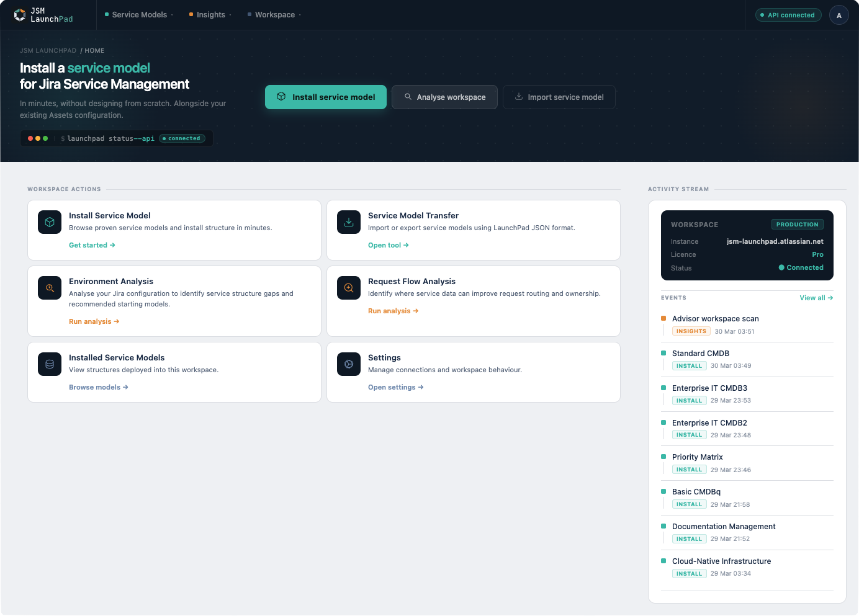The width and height of the screenshot is (859, 616).
Task: Select the Standard CMDB activity entry
Action: click(701, 353)
